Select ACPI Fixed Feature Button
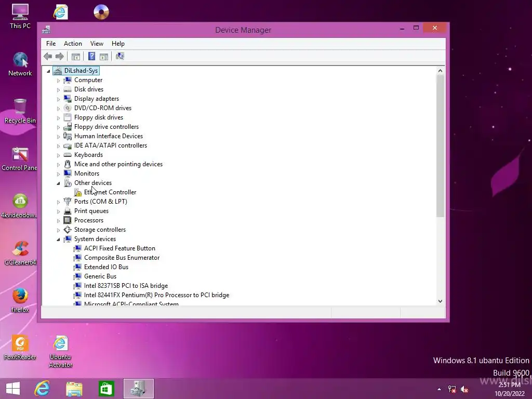532x399 pixels. [119, 248]
